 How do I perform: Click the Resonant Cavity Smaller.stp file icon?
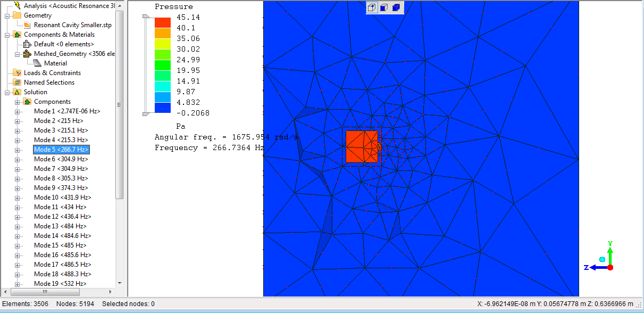click(28, 25)
